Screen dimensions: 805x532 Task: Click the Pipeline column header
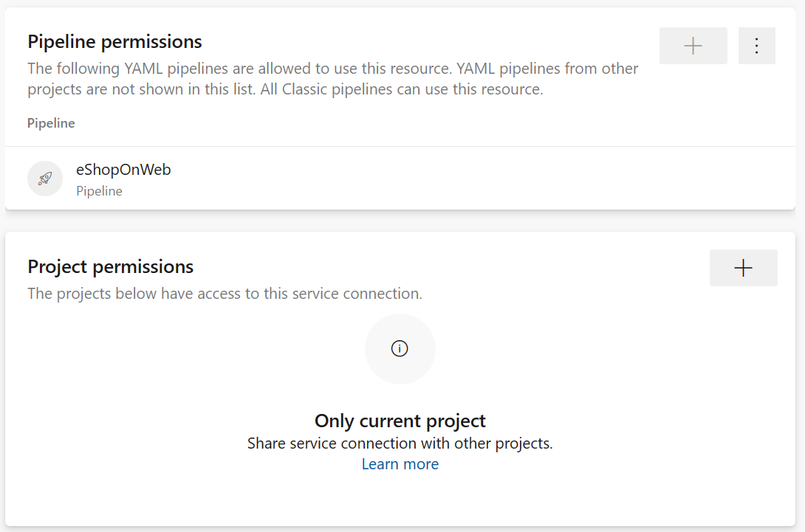[51, 123]
